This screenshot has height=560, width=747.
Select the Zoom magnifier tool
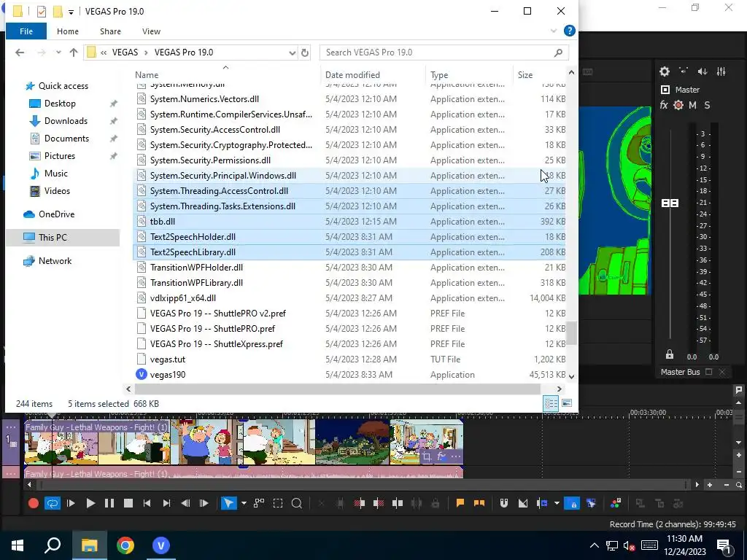coord(297,503)
